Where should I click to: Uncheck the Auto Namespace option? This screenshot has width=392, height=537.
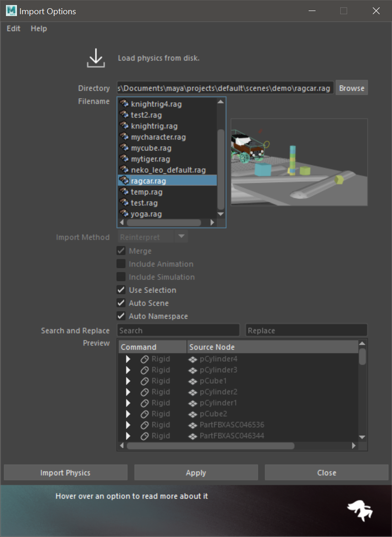tap(121, 316)
